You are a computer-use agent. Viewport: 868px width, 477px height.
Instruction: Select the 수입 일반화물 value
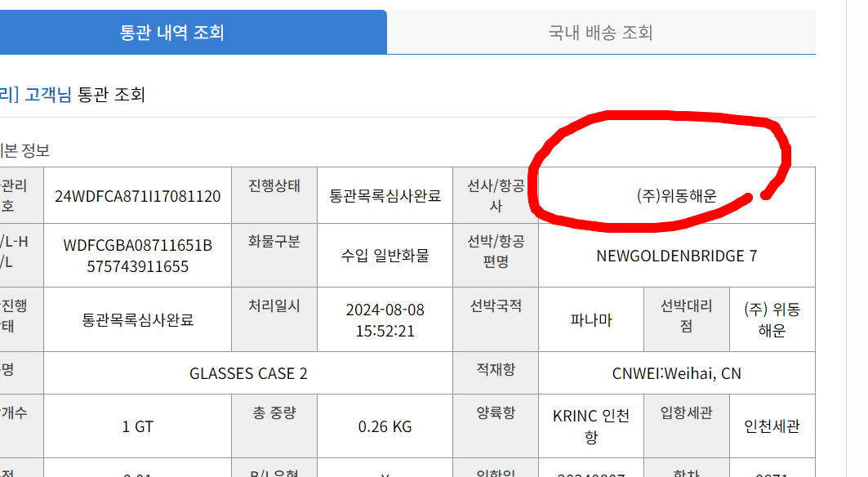(x=385, y=256)
